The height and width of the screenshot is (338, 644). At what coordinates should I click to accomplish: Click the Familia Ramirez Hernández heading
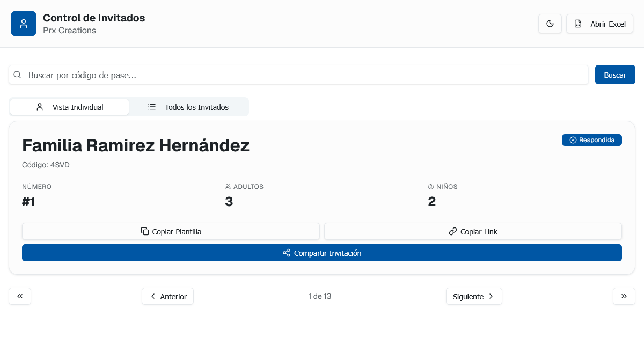tap(136, 145)
